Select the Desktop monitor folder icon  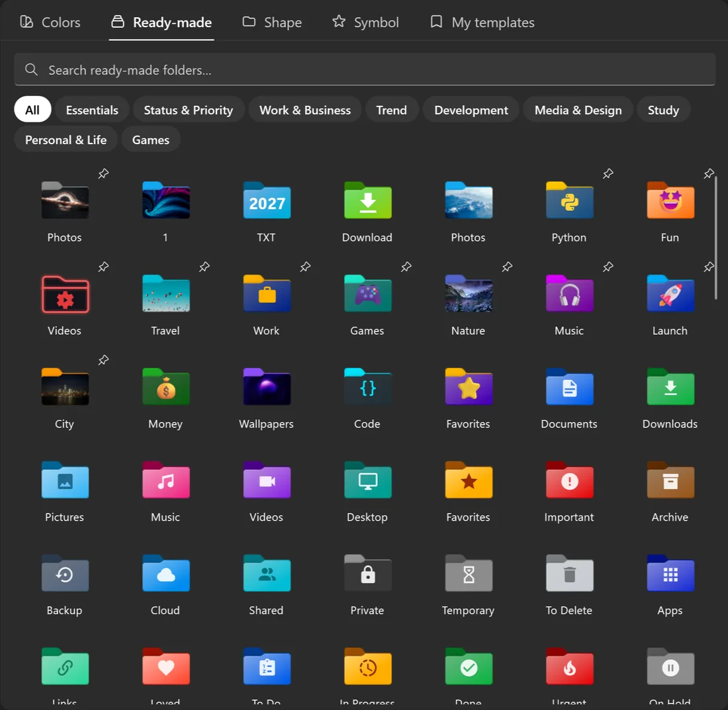[367, 481]
